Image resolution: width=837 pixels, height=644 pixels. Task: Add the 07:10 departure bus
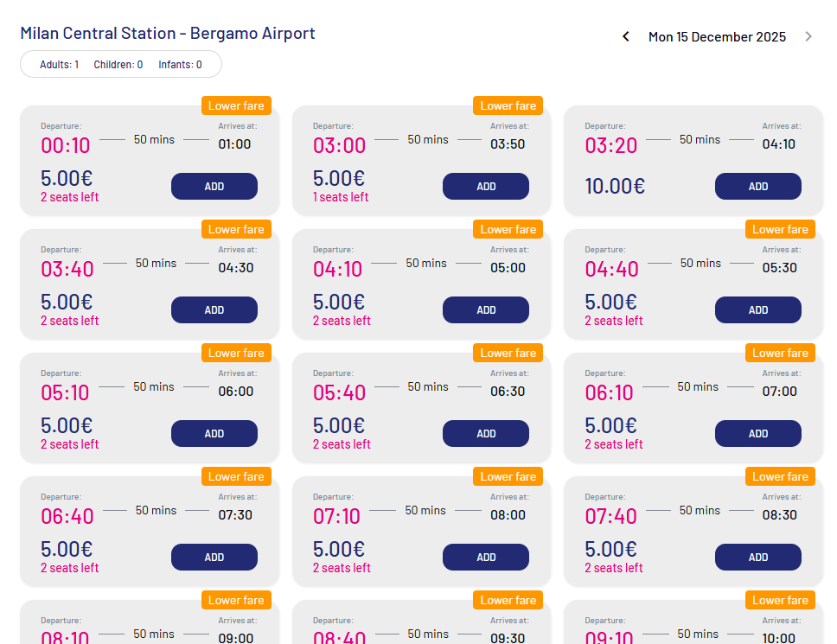coord(486,557)
